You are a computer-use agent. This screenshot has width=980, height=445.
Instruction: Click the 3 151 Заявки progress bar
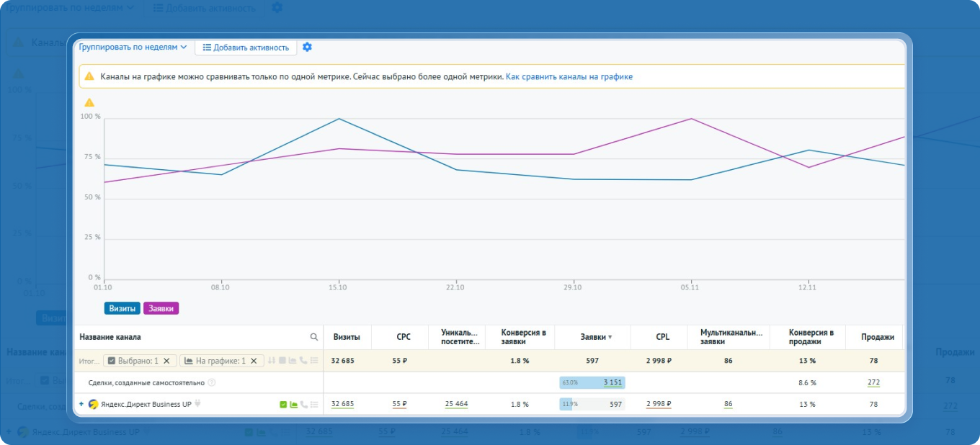coord(592,382)
